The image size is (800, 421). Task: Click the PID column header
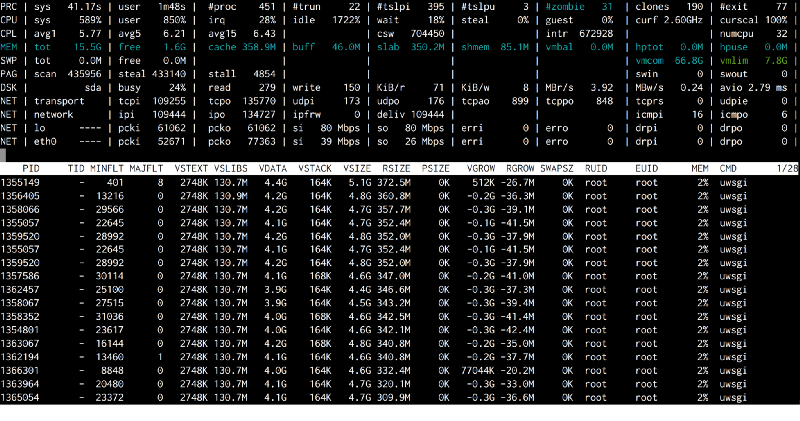(31, 168)
